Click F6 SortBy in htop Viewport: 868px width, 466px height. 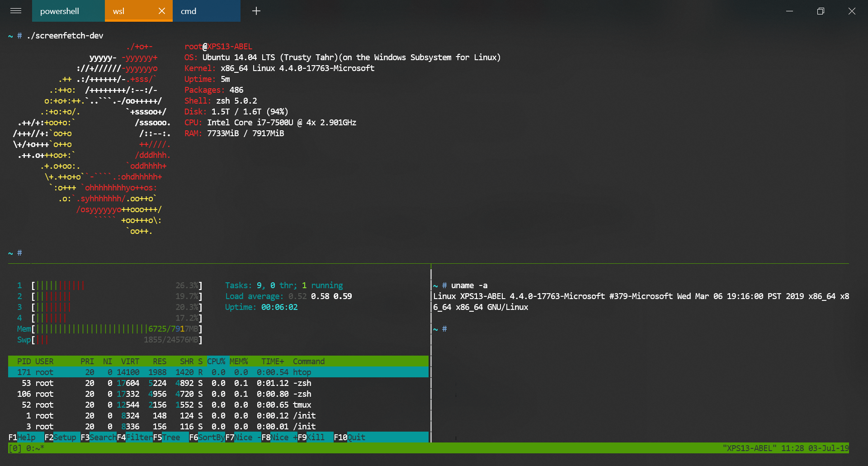(207, 437)
